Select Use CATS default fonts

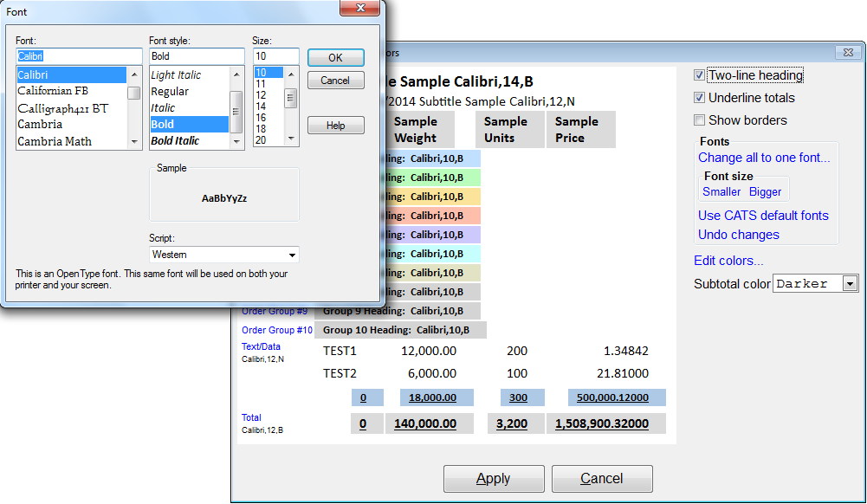(763, 216)
